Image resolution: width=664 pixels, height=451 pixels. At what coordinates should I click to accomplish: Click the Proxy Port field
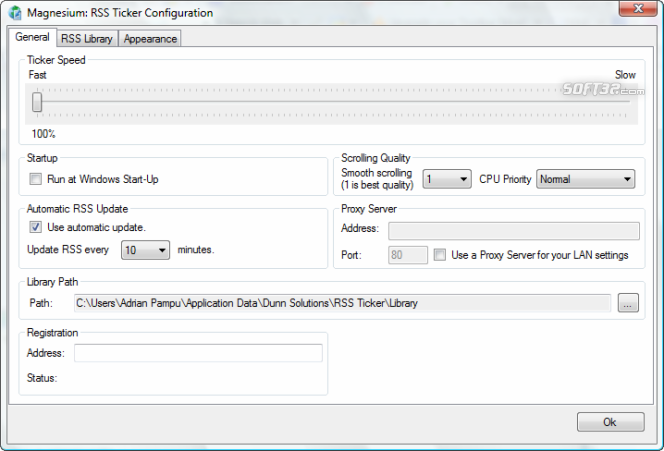pos(408,255)
